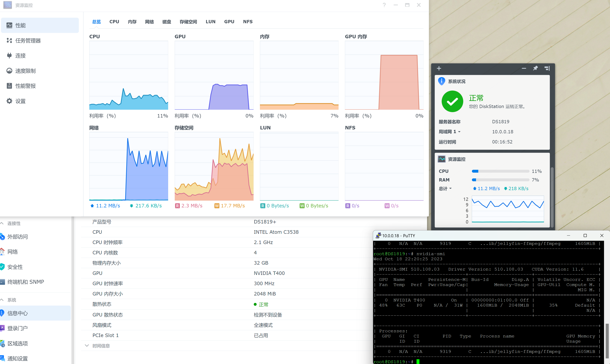Screen dimensions: 610x364
Task: Click the RAM 7% bar in widget
Action: tap(500, 180)
